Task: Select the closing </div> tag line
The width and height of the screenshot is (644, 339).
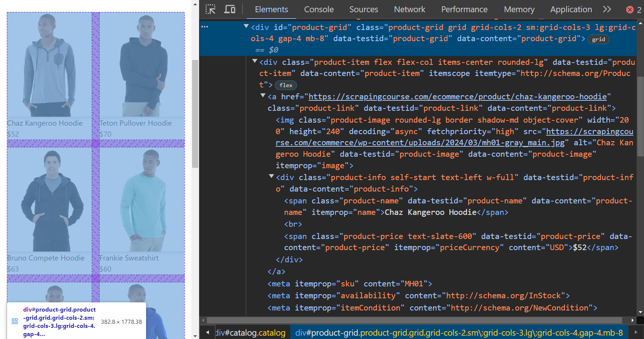Action: coord(289,260)
